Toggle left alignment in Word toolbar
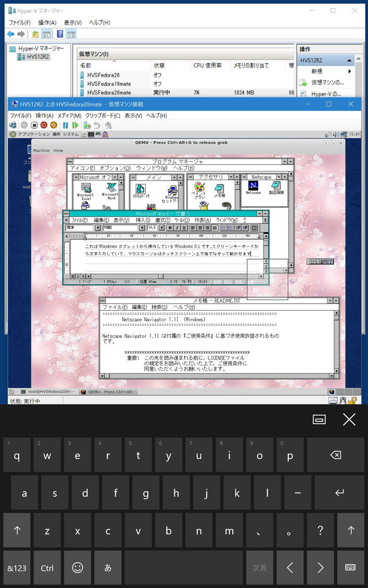The width and height of the screenshot is (368, 588). tap(193, 228)
